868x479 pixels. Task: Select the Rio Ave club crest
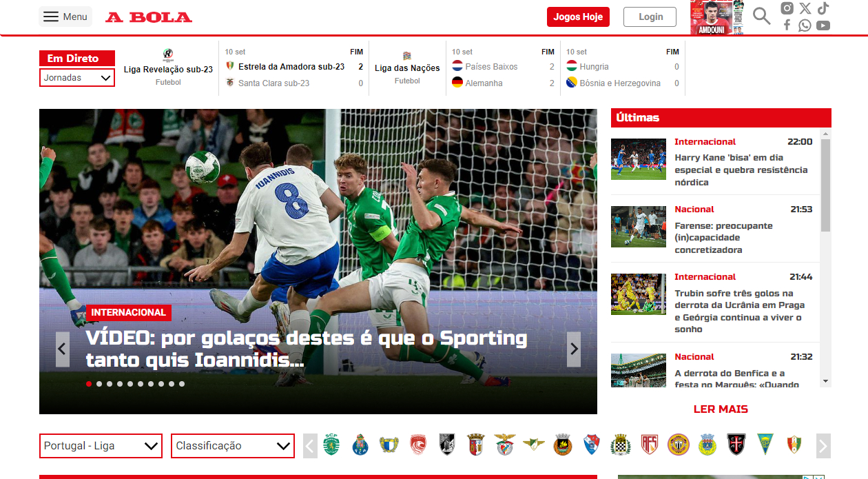tap(563, 445)
